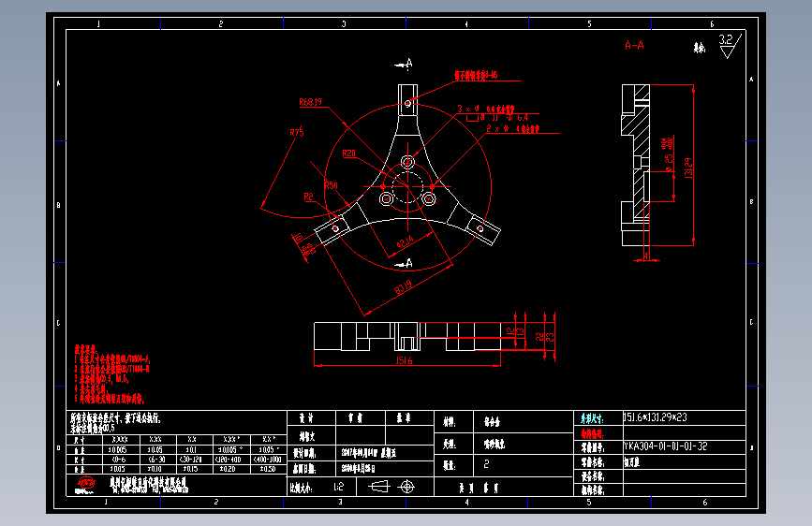Click the "R68.19" radius dimension label
812x526 pixels.
click(x=310, y=102)
